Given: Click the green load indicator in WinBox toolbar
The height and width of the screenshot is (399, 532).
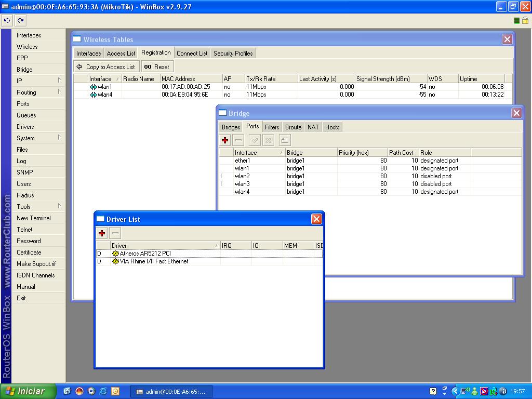Looking at the screenshot, I should point(517,21).
